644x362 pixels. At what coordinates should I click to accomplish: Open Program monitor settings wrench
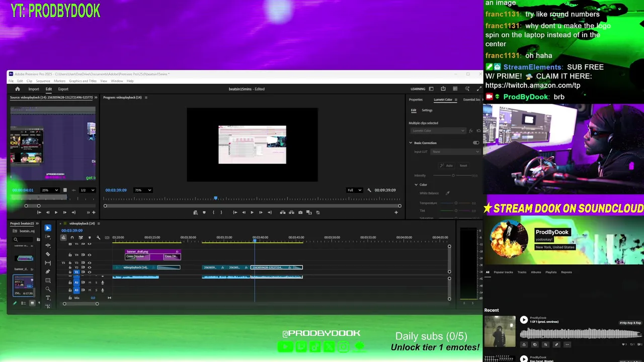pos(369,190)
